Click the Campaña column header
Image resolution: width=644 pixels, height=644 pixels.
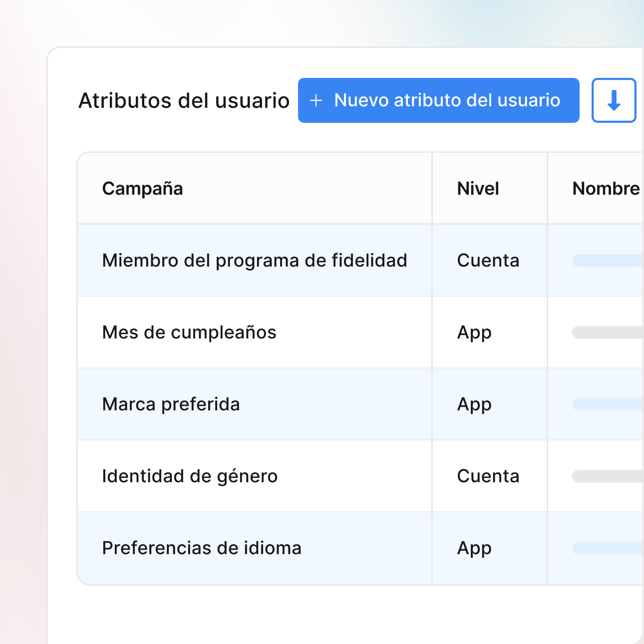click(143, 189)
